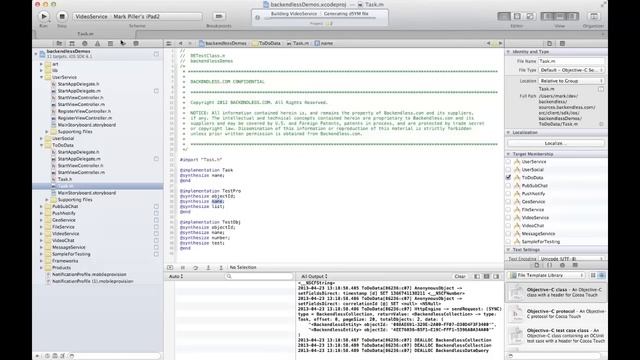640x360 pixels.
Task: Check PushNotify target membership
Action: (x=508, y=193)
